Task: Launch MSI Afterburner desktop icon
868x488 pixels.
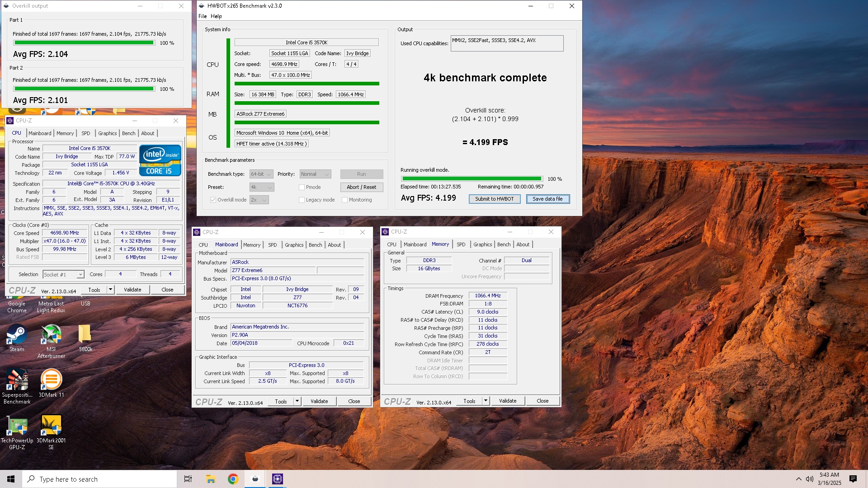Action: click(x=51, y=341)
